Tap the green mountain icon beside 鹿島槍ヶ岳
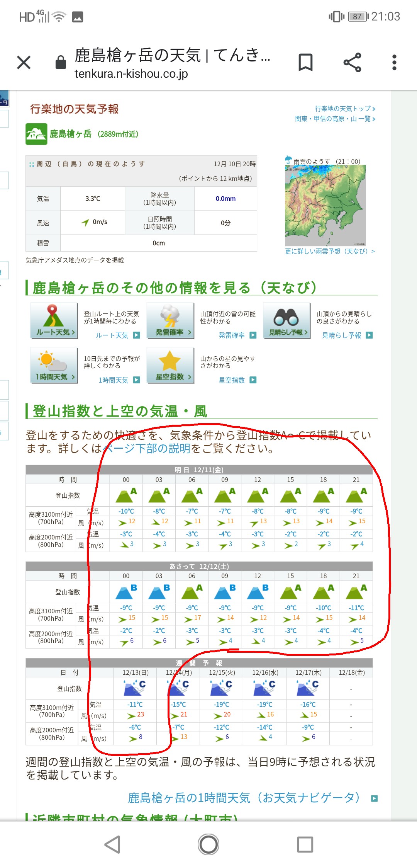The image size is (417, 868). tap(36, 134)
